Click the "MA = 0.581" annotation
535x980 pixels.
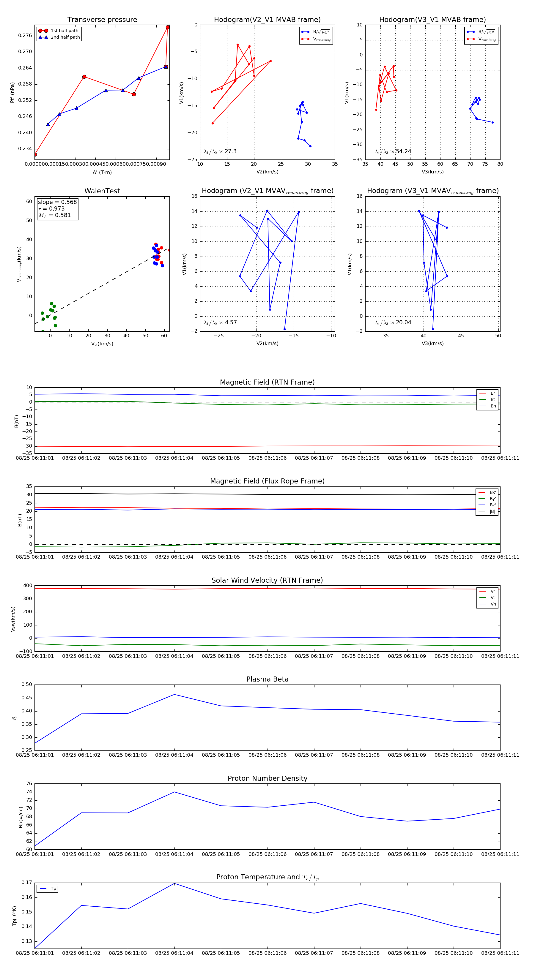(54, 215)
